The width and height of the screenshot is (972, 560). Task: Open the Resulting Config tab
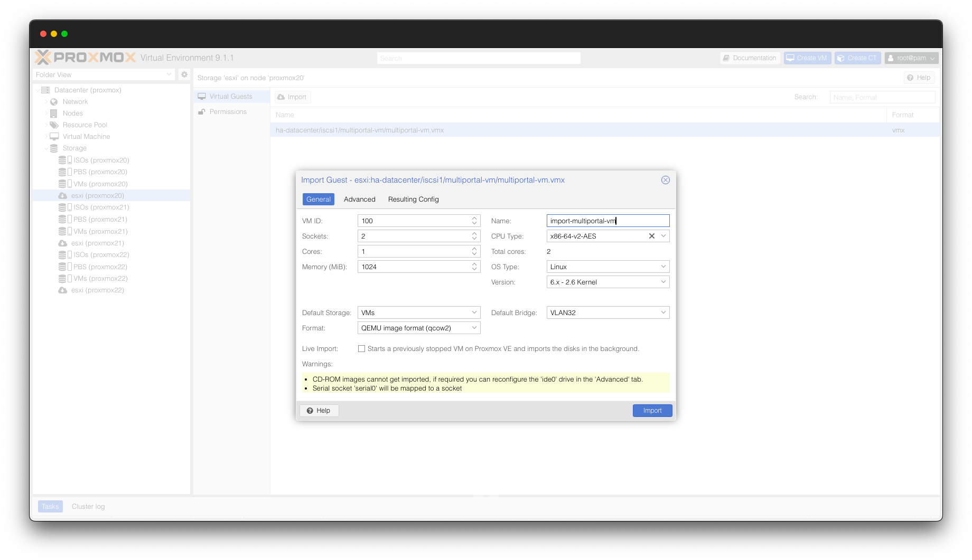(413, 200)
